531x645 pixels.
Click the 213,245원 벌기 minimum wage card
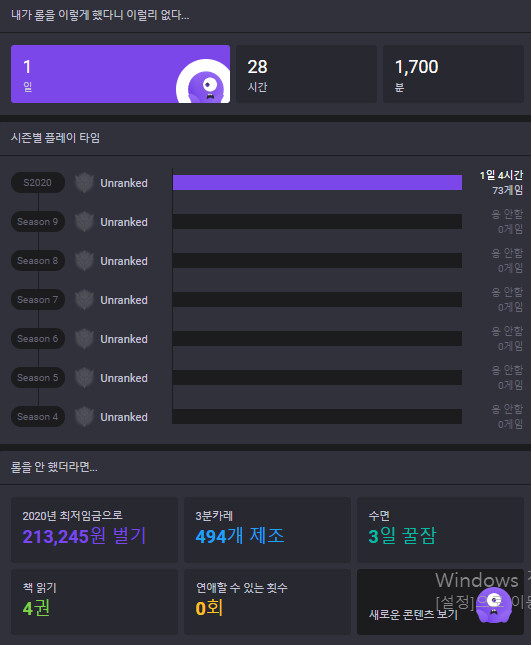pyautogui.click(x=95, y=529)
